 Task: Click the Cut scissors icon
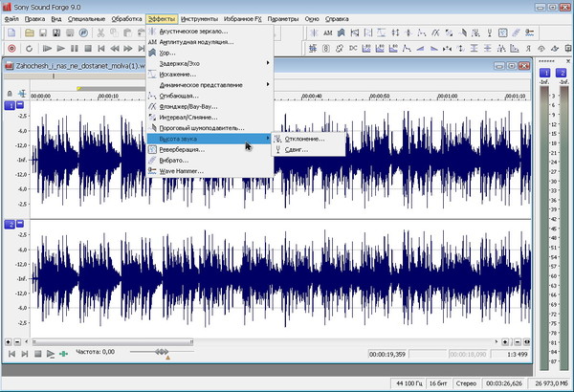100,33
